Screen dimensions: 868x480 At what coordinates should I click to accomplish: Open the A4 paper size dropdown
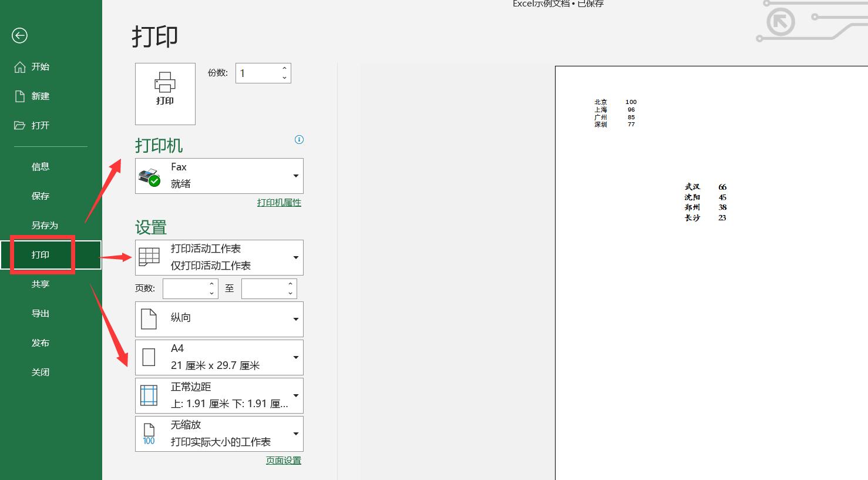(x=296, y=357)
